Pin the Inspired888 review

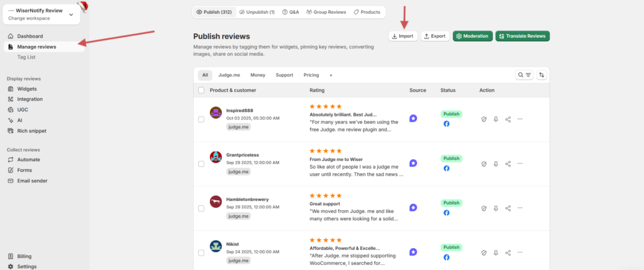[x=496, y=118]
